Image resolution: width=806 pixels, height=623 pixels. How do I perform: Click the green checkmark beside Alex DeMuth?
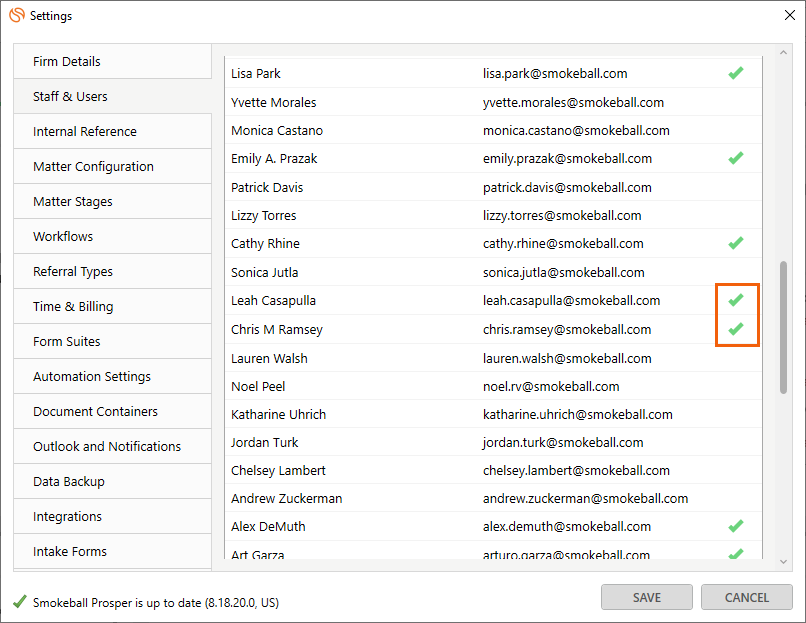coord(736,526)
